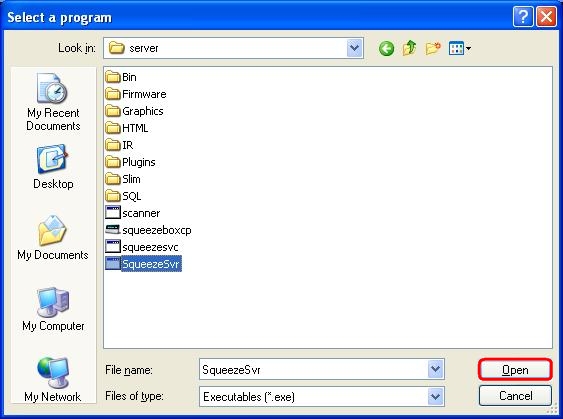Image resolution: width=563 pixels, height=419 pixels.
Task: Select the HTML folder icon
Action: point(113,128)
